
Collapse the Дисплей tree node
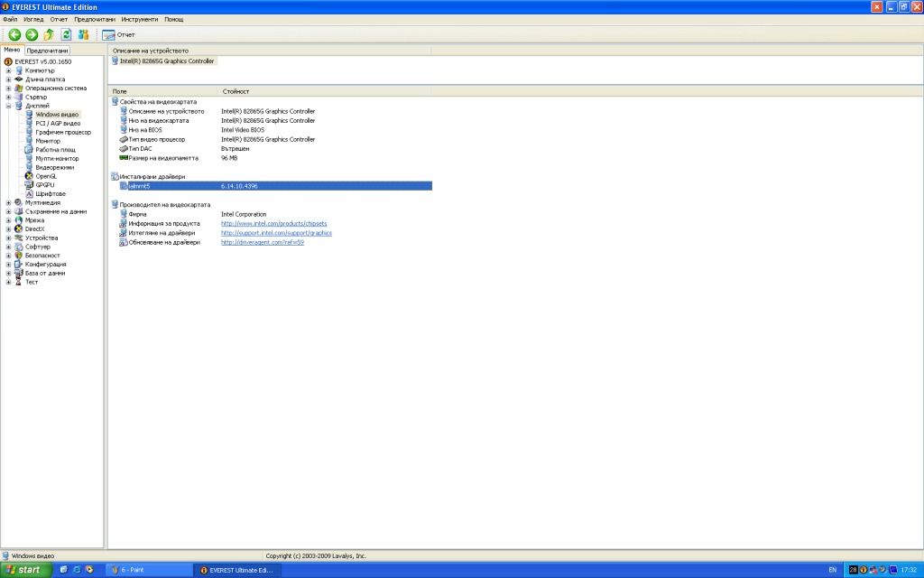point(8,107)
